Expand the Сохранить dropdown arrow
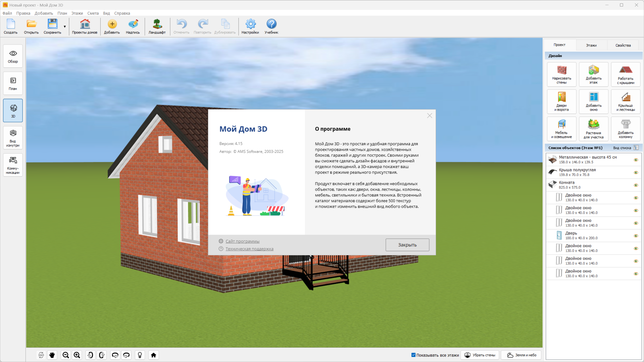 pyautogui.click(x=65, y=27)
